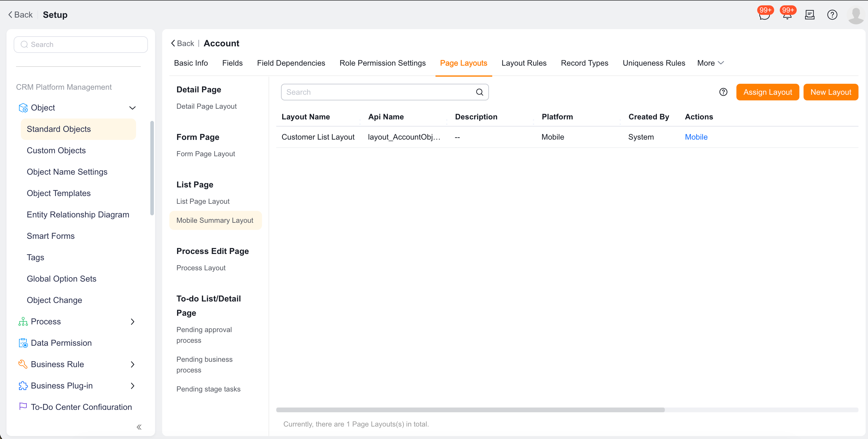Expand the Business Plug-in section arrow
Viewport: 868px width, 439px height.
[132, 386]
